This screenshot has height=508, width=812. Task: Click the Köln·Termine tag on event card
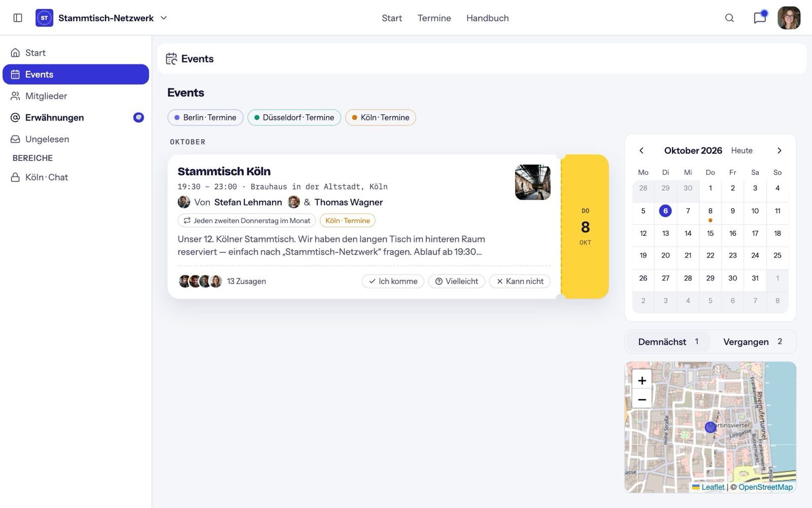[x=348, y=220]
